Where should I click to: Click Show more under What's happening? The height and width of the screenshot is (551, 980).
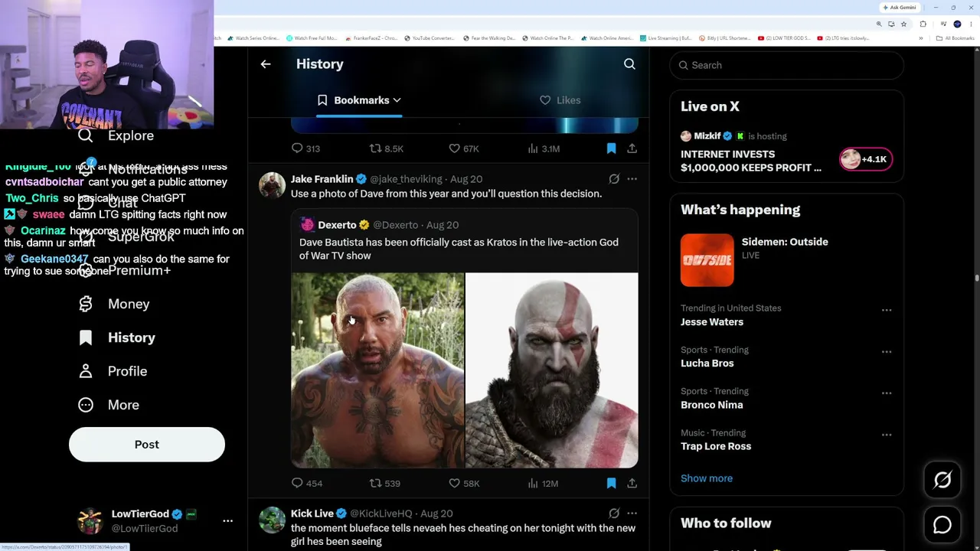tap(707, 478)
